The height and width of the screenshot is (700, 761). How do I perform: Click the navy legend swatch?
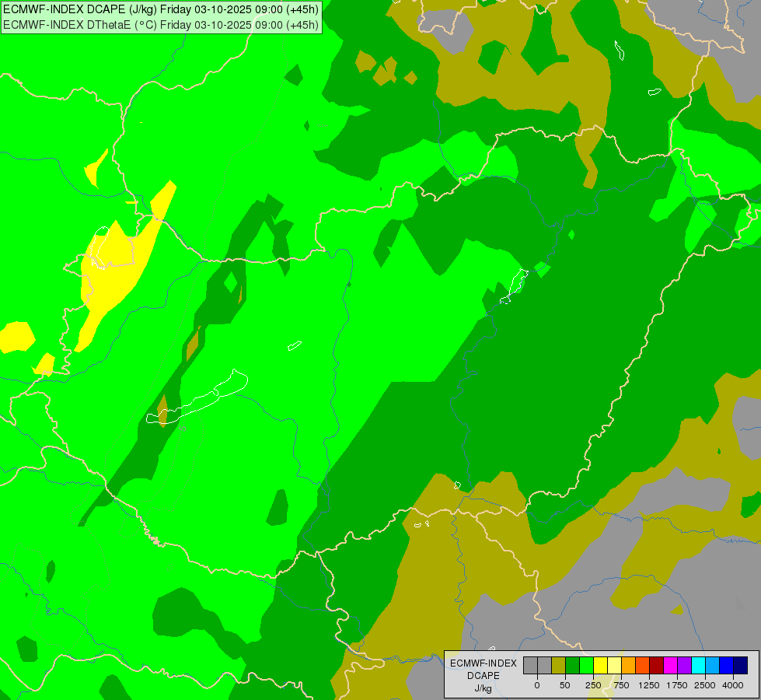pos(741,666)
